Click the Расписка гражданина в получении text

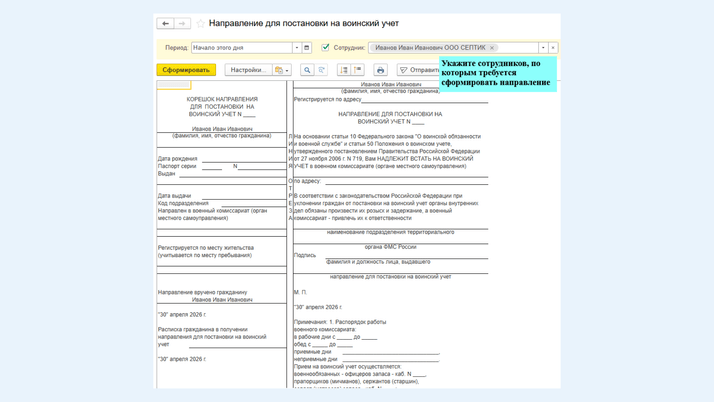tap(203, 329)
